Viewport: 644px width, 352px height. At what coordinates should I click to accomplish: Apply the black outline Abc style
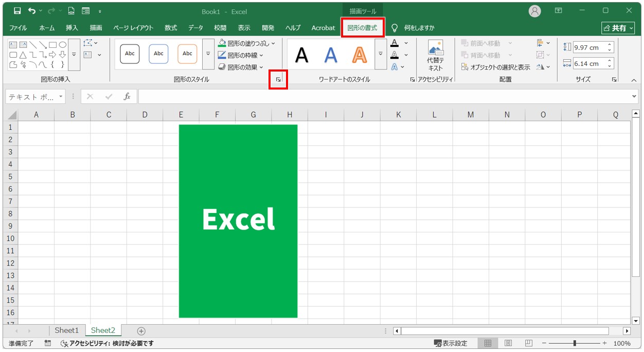click(x=130, y=54)
